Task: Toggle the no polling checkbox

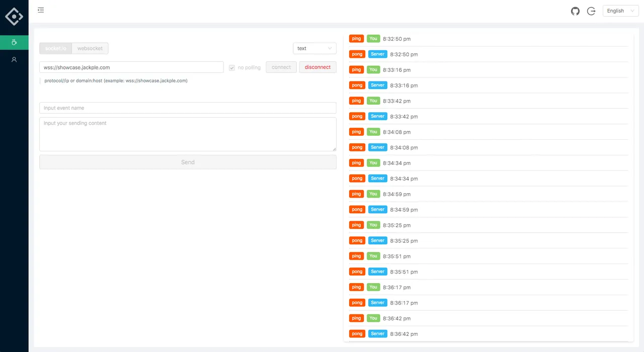Action: tap(232, 67)
